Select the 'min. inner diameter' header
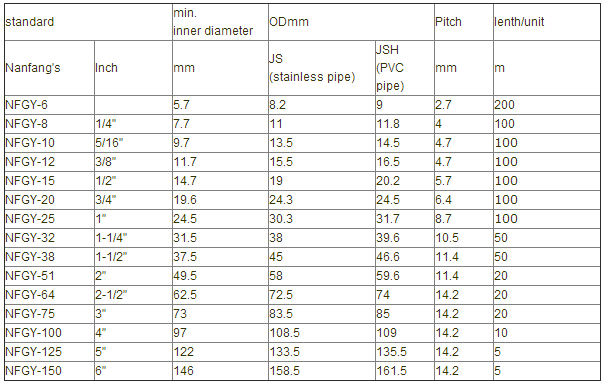Viewport: 604px width, 385px height. [220, 22]
